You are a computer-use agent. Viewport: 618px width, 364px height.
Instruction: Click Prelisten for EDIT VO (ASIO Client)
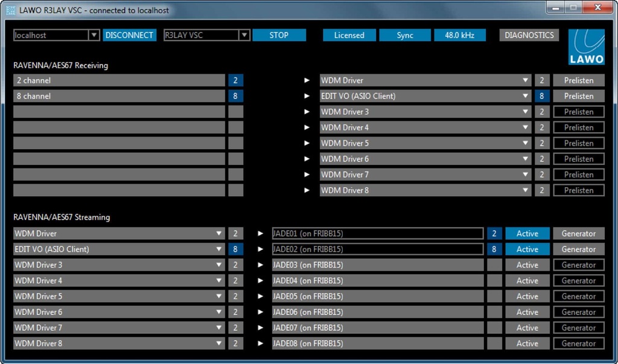579,96
